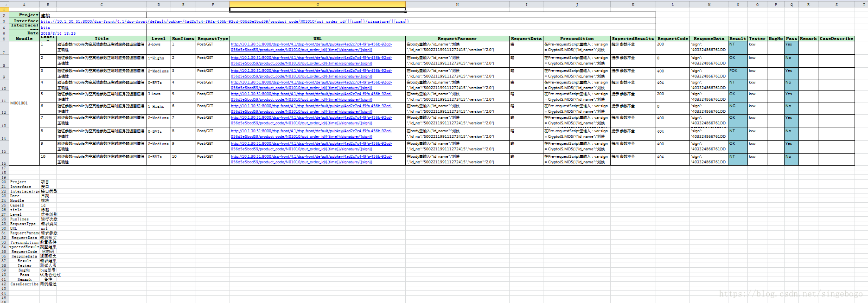Screen dimensions: 868x303
Task: Select the 'NG' result cell of case 6
Action: tap(738, 109)
